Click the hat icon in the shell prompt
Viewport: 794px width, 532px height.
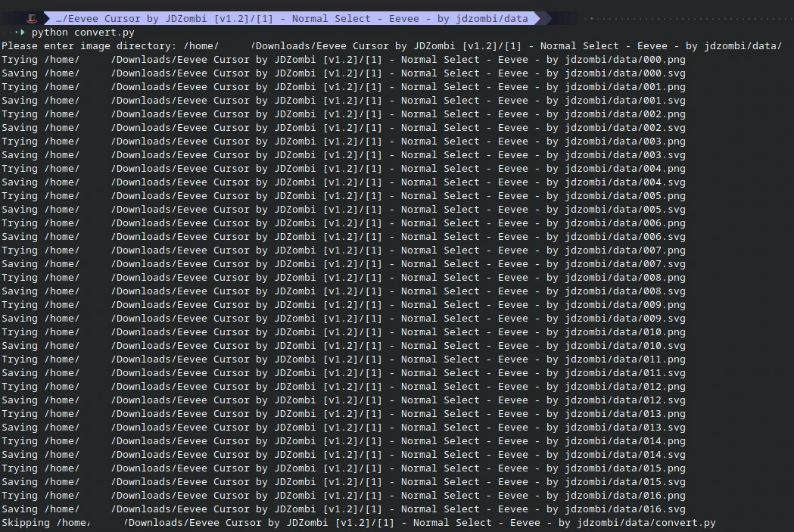(x=31, y=19)
